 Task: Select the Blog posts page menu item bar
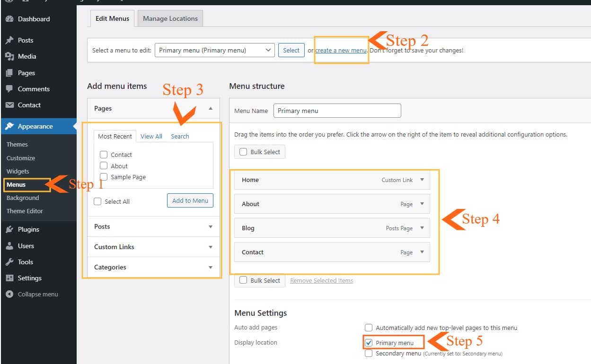332,228
